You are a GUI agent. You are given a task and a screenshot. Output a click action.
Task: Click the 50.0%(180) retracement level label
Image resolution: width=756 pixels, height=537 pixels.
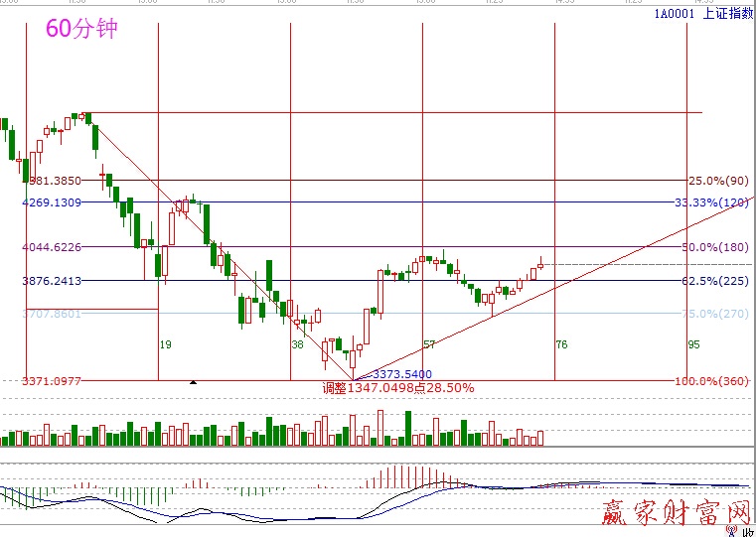click(716, 247)
